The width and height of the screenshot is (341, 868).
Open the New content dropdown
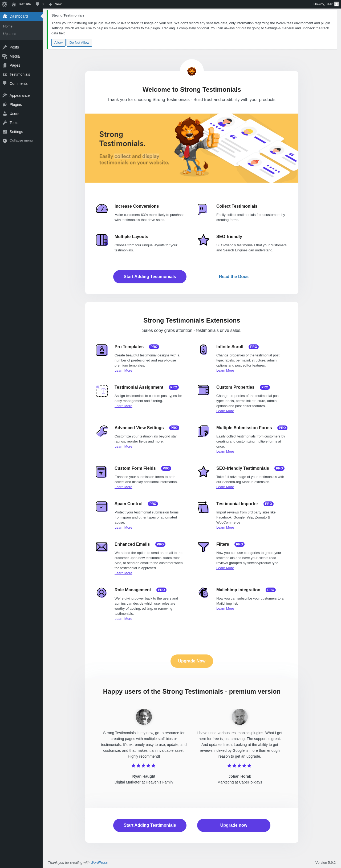tap(55, 4)
